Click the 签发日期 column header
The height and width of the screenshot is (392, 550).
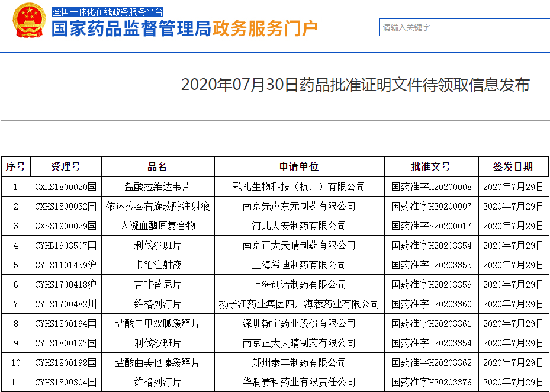(x=513, y=166)
